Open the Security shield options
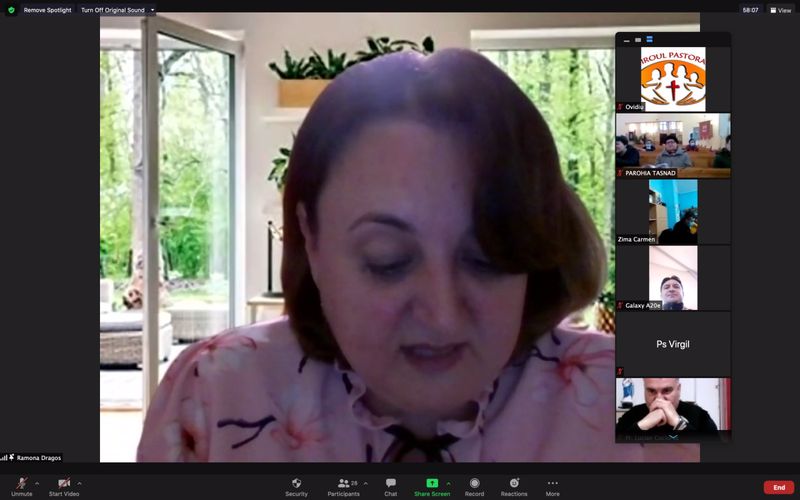 [296, 484]
